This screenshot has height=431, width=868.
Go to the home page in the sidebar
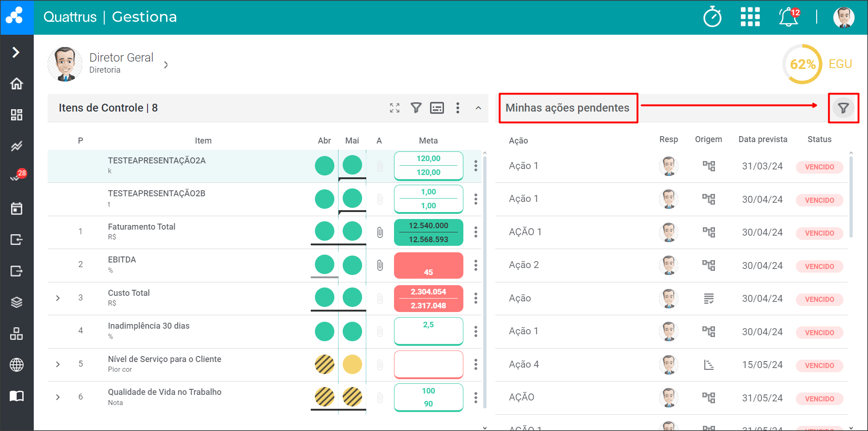pyautogui.click(x=17, y=84)
